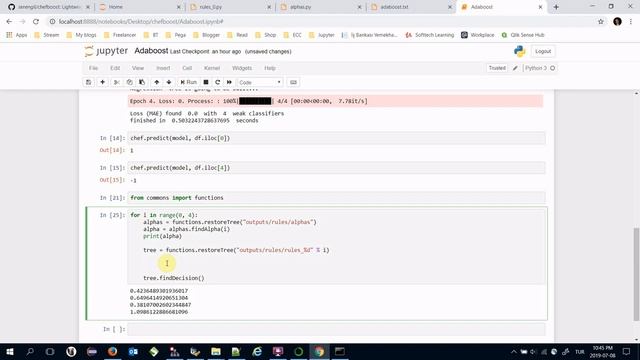
Task: Open Outlook from the taskbar
Action: (133, 351)
